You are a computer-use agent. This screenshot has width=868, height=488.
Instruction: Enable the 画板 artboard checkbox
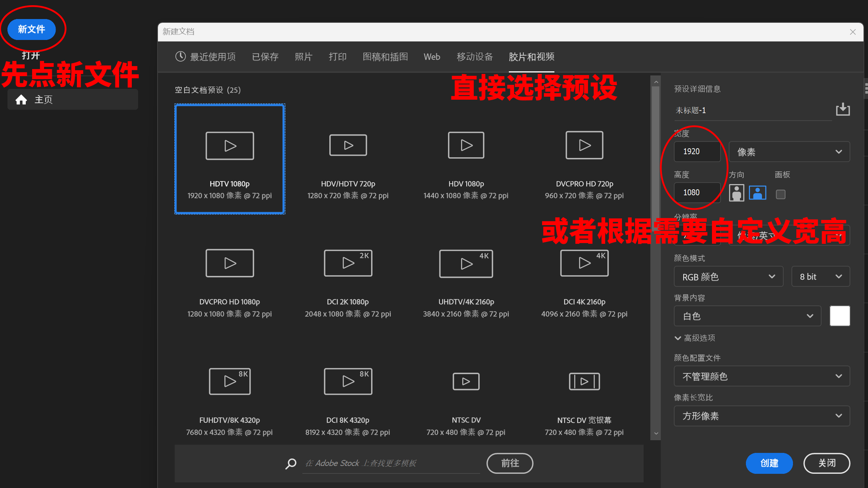(780, 194)
